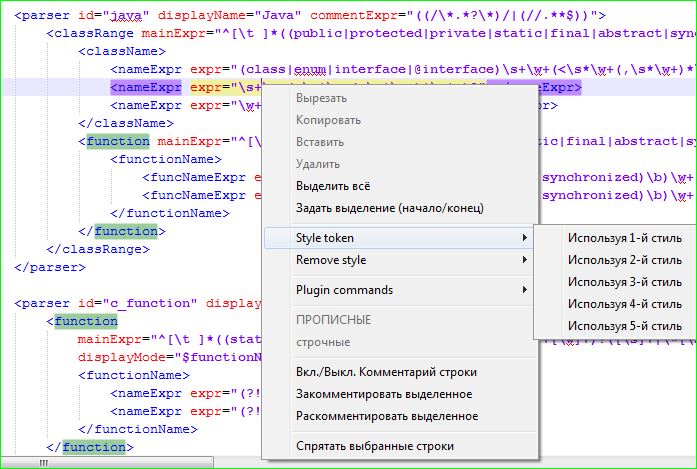Screen dimensions: 697x469
Task: Click the parser id="java" opening tag
Action: pyautogui.click(x=310, y=16)
